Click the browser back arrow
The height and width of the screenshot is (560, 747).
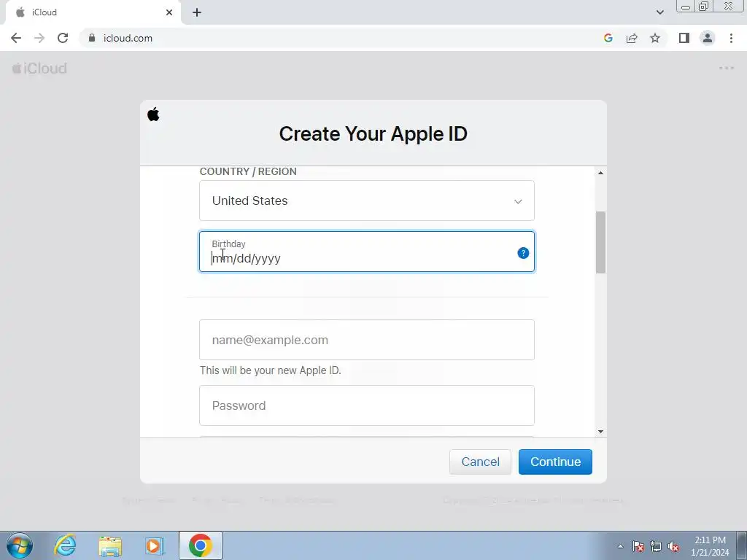tap(16, 38)
